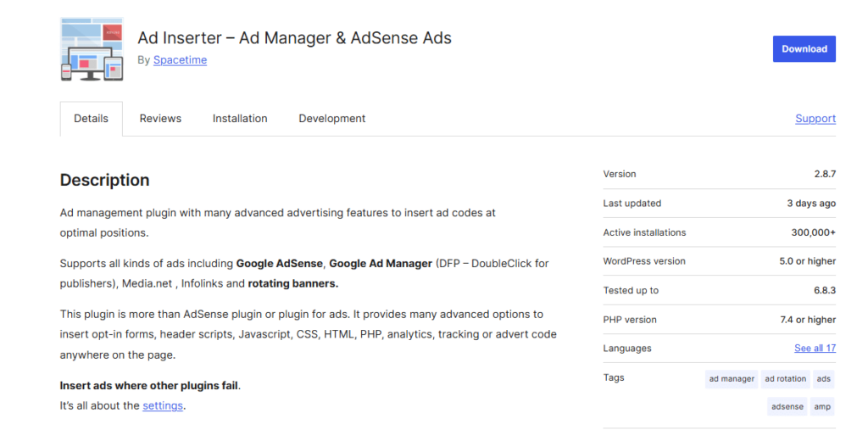
Task: Follow the 'settings' link in description
Action: point(163,406)
